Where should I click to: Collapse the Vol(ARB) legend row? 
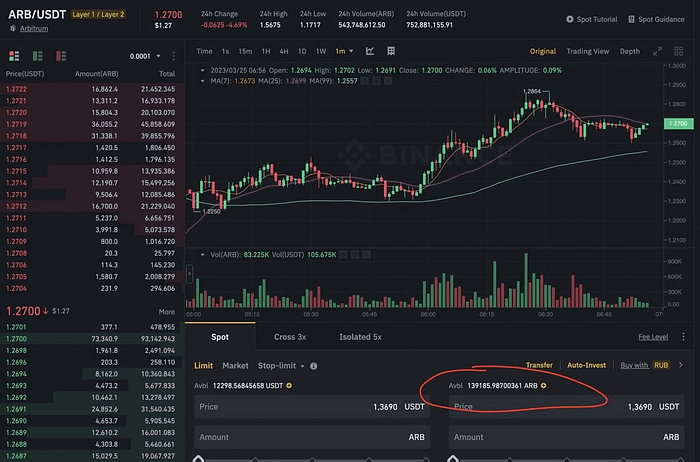202,255
